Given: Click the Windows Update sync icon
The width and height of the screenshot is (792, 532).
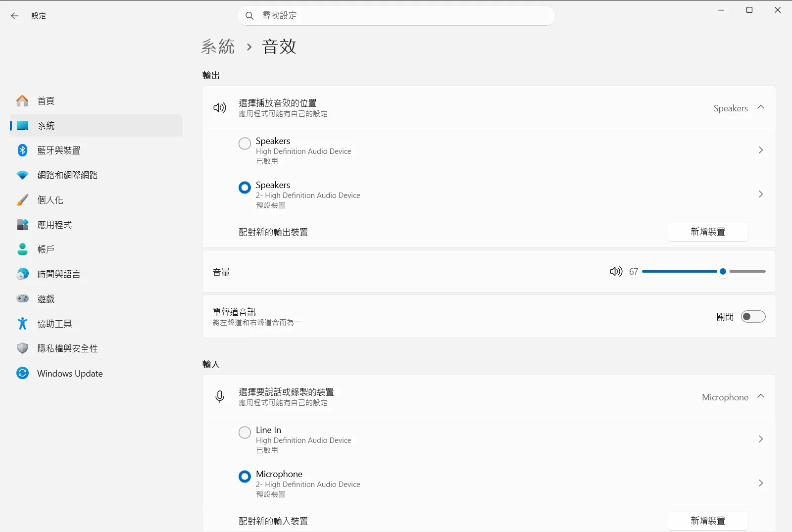Looking at the screenshot, I should pyautogui.click(x=22, y=373).
